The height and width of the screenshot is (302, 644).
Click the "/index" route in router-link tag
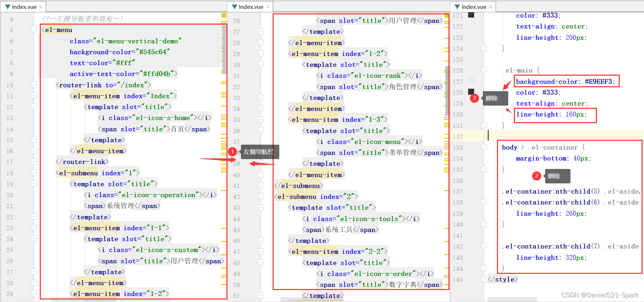pyautogui.click(x=132, y=85)
